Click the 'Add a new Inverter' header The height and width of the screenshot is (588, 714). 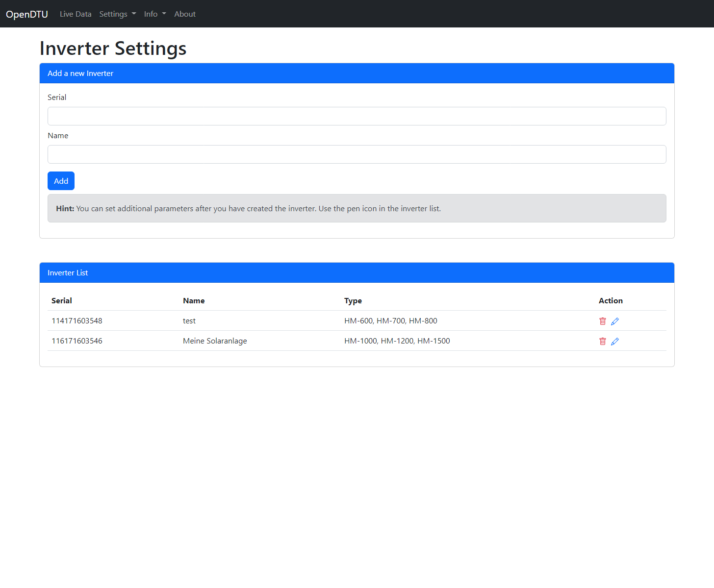point(357,73)
